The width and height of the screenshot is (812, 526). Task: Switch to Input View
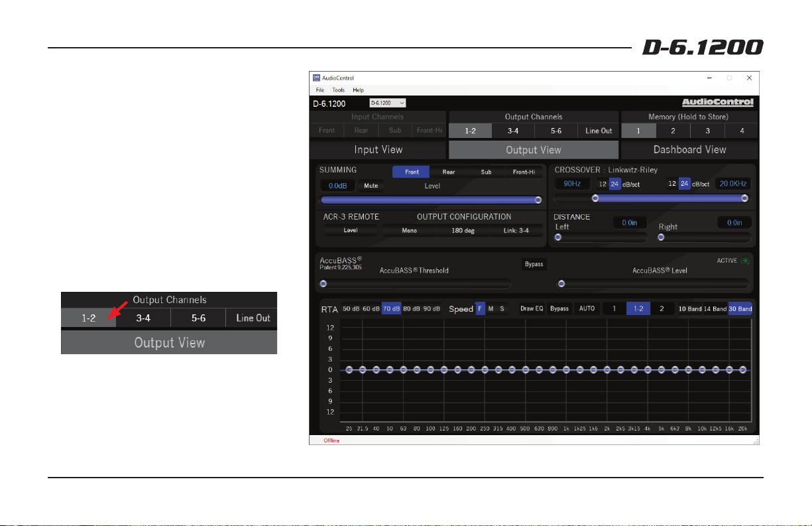pos(378,149)
